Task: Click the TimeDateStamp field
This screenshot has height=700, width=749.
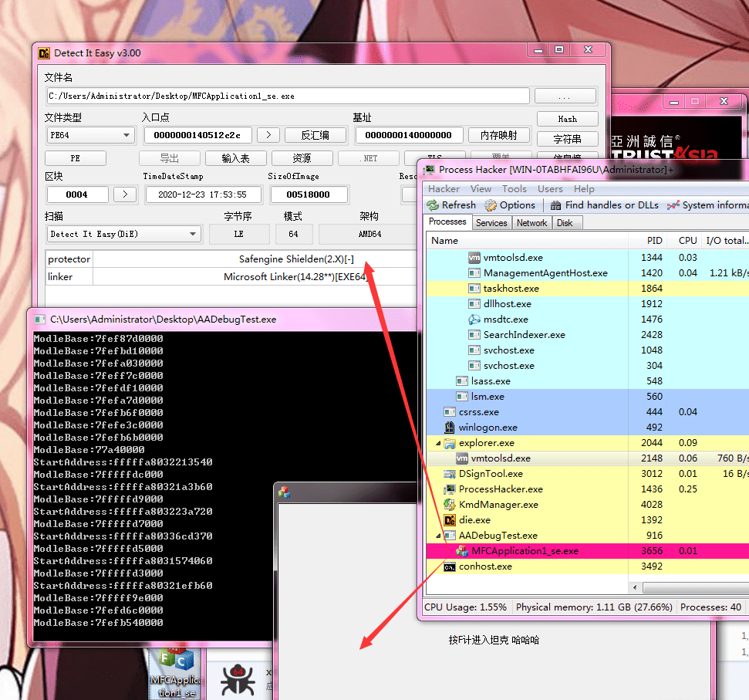Action: [x=203, y=195]
